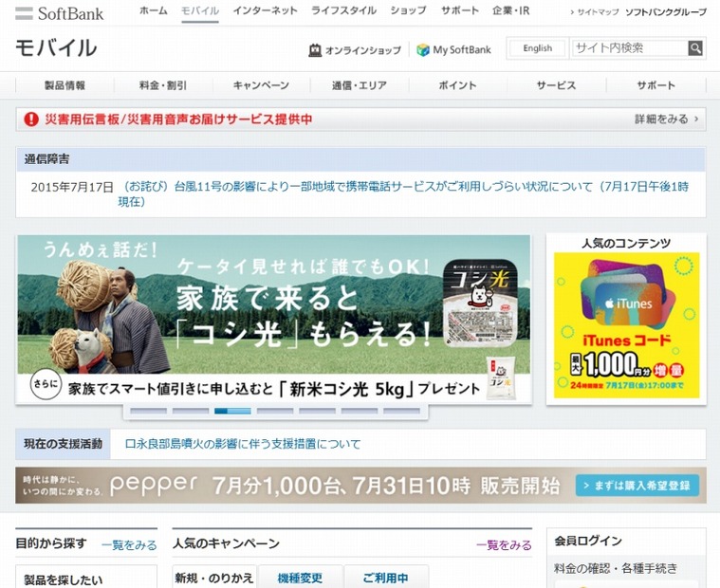Click the My SoftBank cube icon
The height and width of the screenshot is (588, 720).
[422, 49]
